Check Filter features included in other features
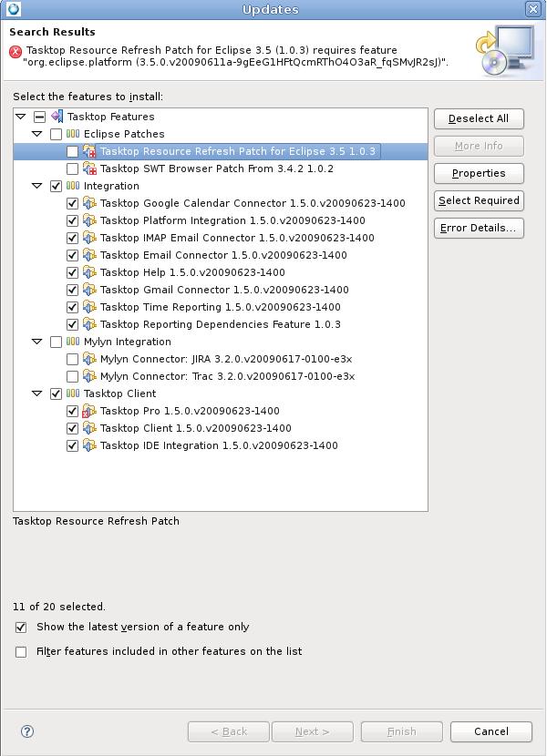The image size is (547, 756). click(x=21, y=652)
